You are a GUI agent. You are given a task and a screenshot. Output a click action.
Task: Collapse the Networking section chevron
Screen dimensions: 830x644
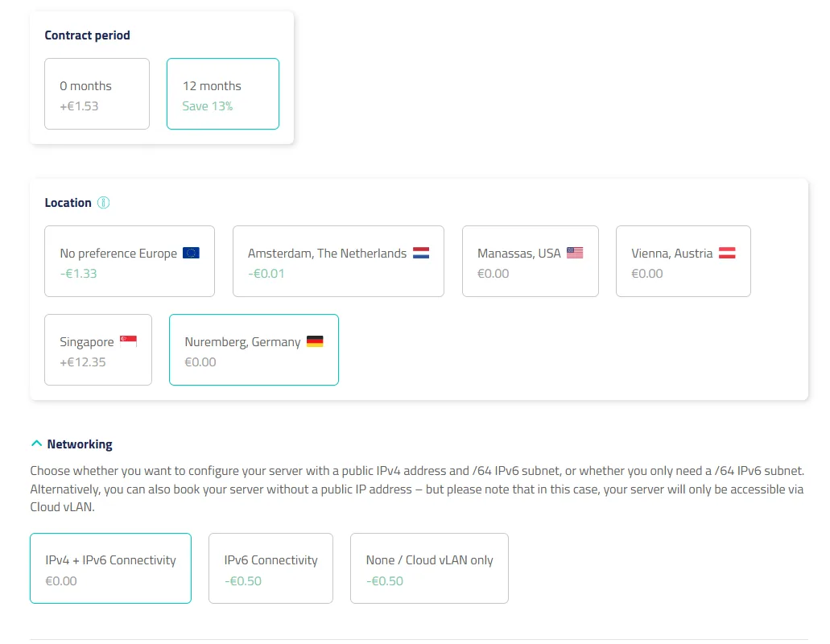36,444
